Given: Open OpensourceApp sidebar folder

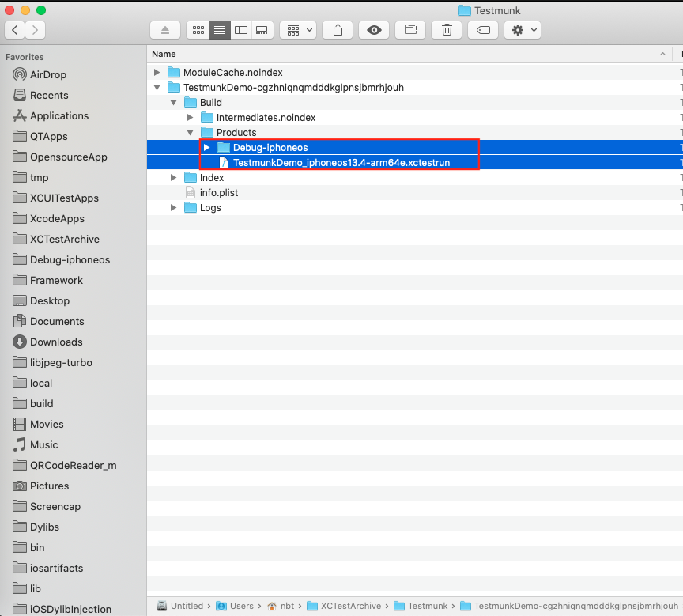Looking at the screenshot, I should pos(60,157).
